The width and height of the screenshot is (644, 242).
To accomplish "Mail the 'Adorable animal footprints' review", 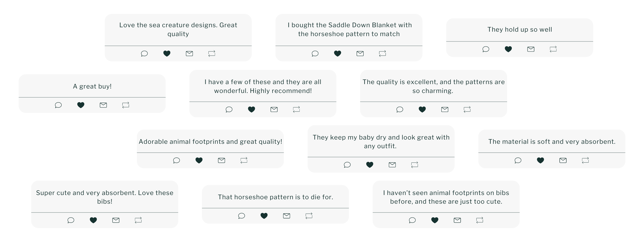I will click(222, 160).
